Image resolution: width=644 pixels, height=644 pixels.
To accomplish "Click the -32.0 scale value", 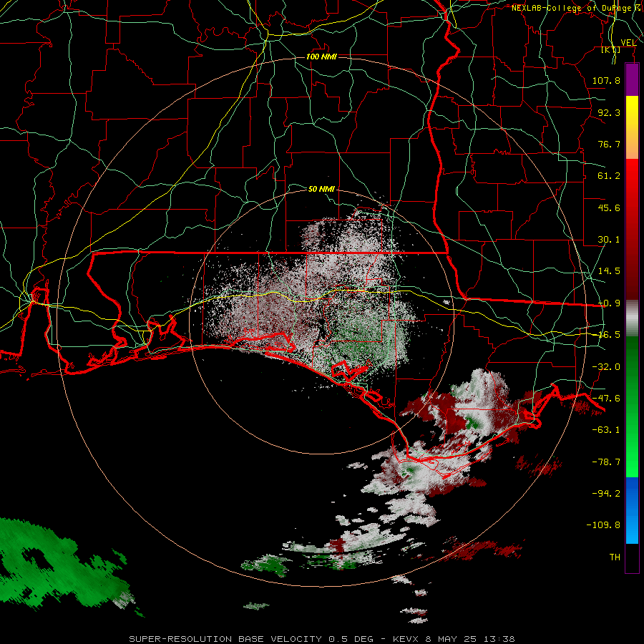I will pos(606,367).
